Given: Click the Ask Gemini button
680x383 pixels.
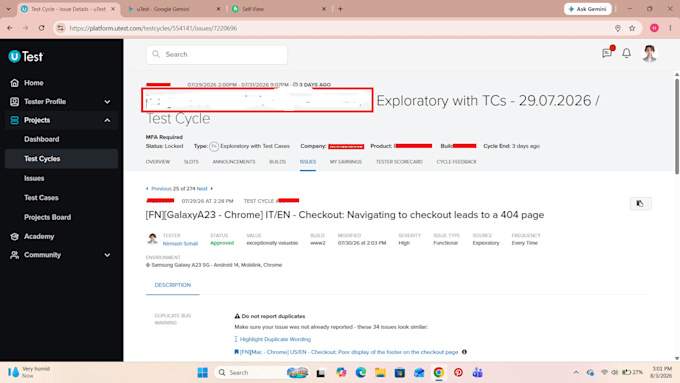Looking at the screenshot, I should 588,9.
